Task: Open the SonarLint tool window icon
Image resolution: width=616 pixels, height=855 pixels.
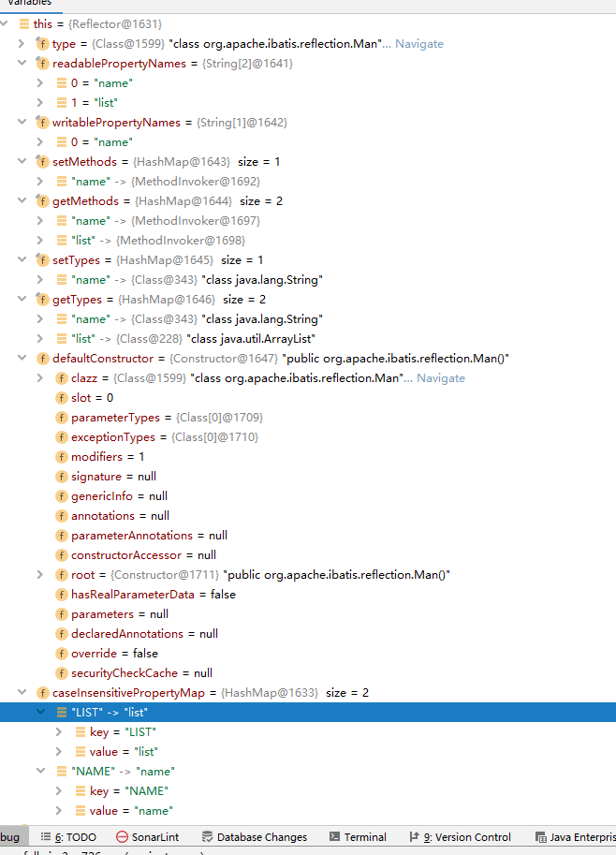Action: tap(122, 836)
